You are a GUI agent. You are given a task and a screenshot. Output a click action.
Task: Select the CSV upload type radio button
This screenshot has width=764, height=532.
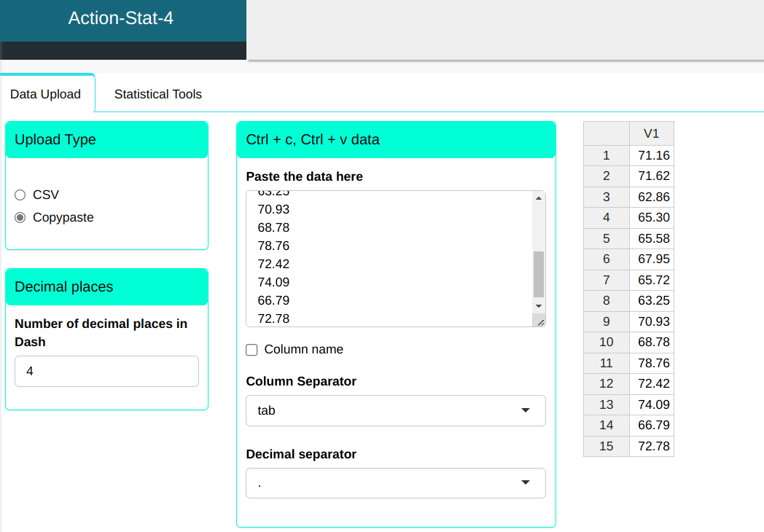coord(20,195)
